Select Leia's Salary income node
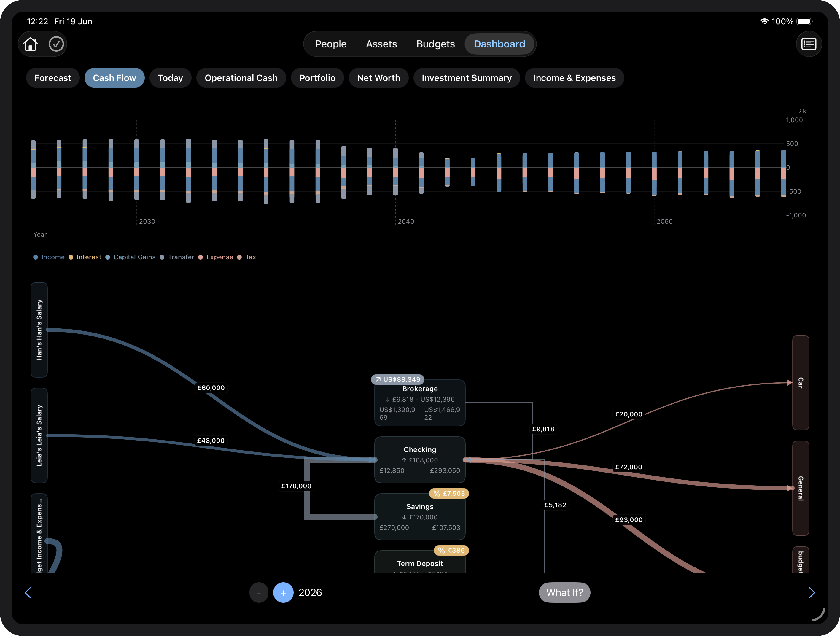840x636 pixels. pos(39,435)
